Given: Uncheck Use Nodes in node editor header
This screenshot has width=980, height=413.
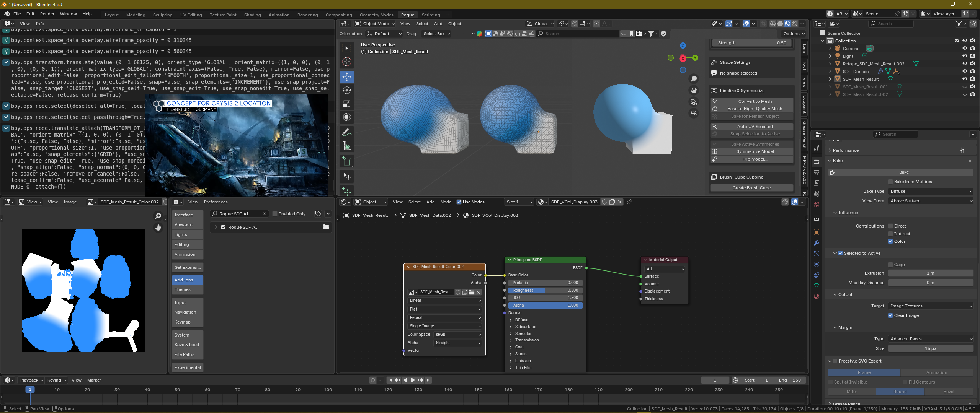Looking at the screenshot, I should [x=459, y=202].
